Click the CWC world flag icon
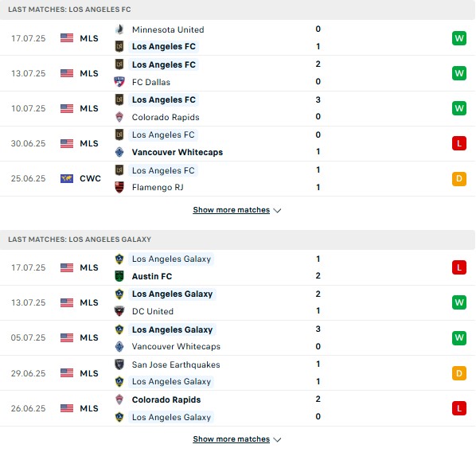 [67, 178]
